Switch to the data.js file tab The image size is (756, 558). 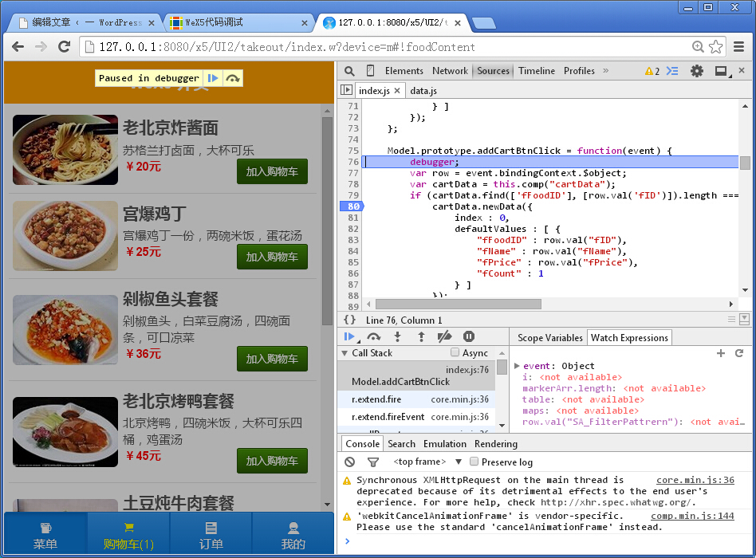coord(423,91)
